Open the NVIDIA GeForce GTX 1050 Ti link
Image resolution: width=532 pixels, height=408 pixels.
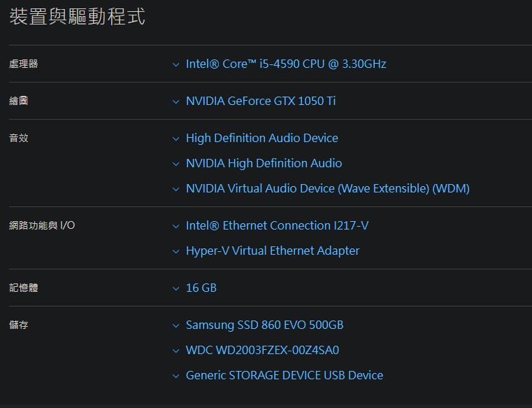[261, 101]
